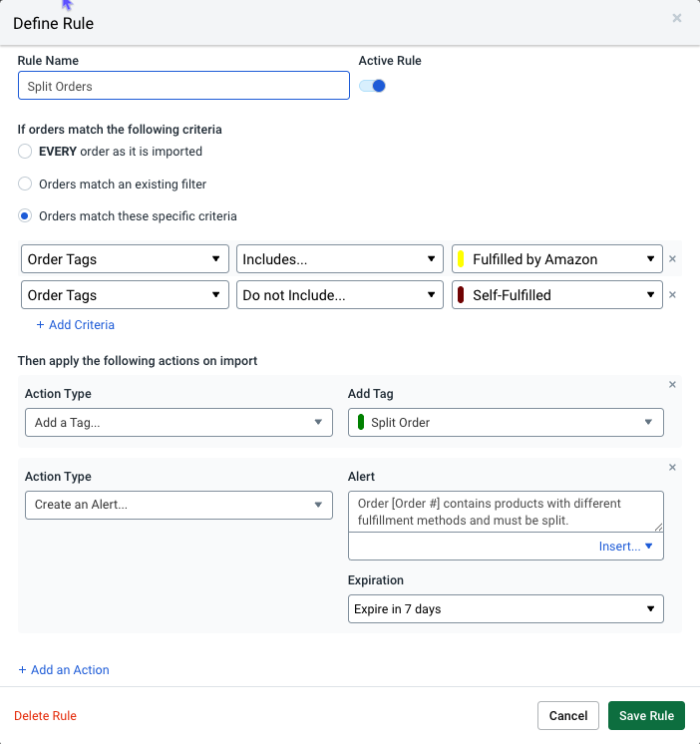The image size is (700, 744).
Task: Open the Fulfilled by Amazon tag dropdown
Action: (557, 259)
